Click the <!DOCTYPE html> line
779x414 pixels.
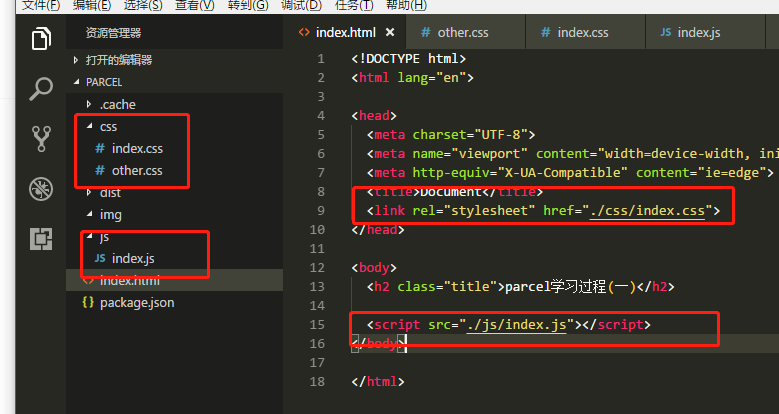pyautogui.click(x=408, y=59)
